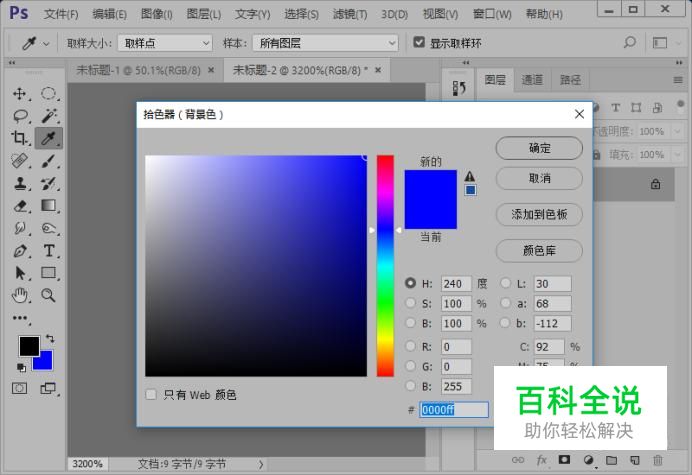Viewport: 692px width, 475px height.
Task: Select the R red radio button
Action: pyautogui.click(x=410, y=346)
